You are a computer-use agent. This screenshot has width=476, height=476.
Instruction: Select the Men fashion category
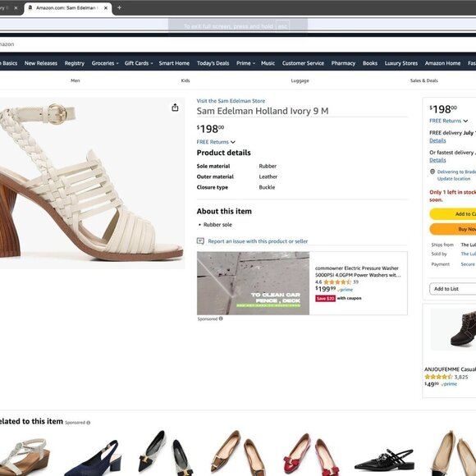[76, 80]
